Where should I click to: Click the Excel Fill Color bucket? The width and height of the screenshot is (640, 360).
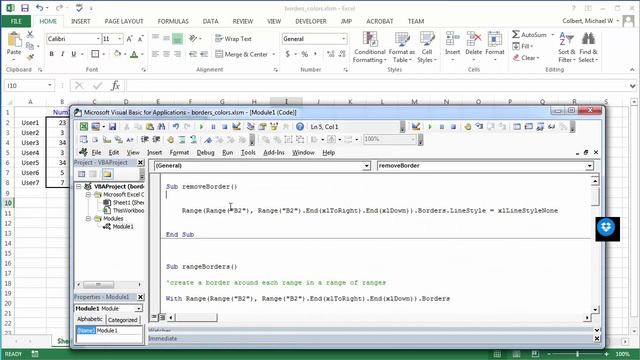[117, 54]
